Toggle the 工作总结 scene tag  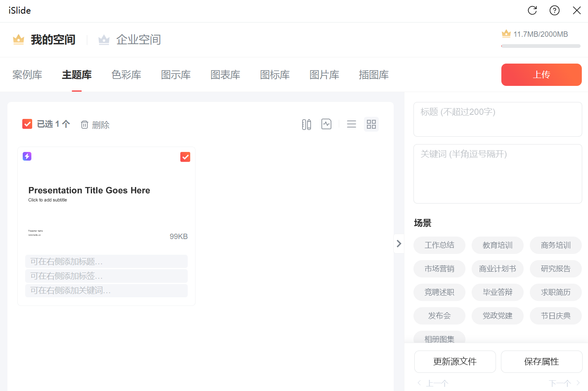(439, 245)
